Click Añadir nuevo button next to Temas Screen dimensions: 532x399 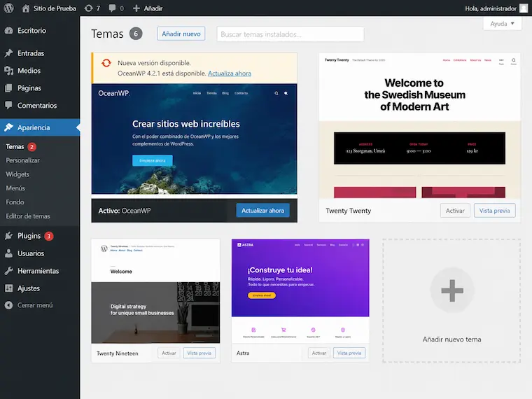pyautogui.click(x=181, y=34)
